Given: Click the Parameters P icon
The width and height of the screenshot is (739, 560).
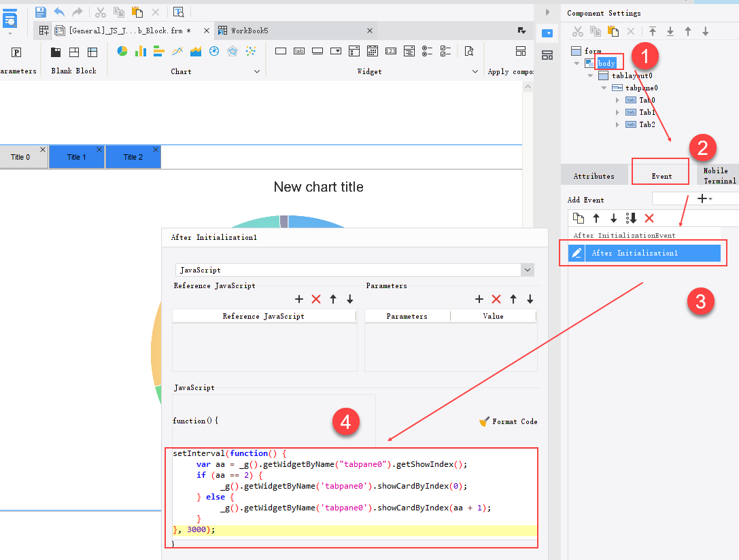Looking at the screenshot, I should 16,52.
